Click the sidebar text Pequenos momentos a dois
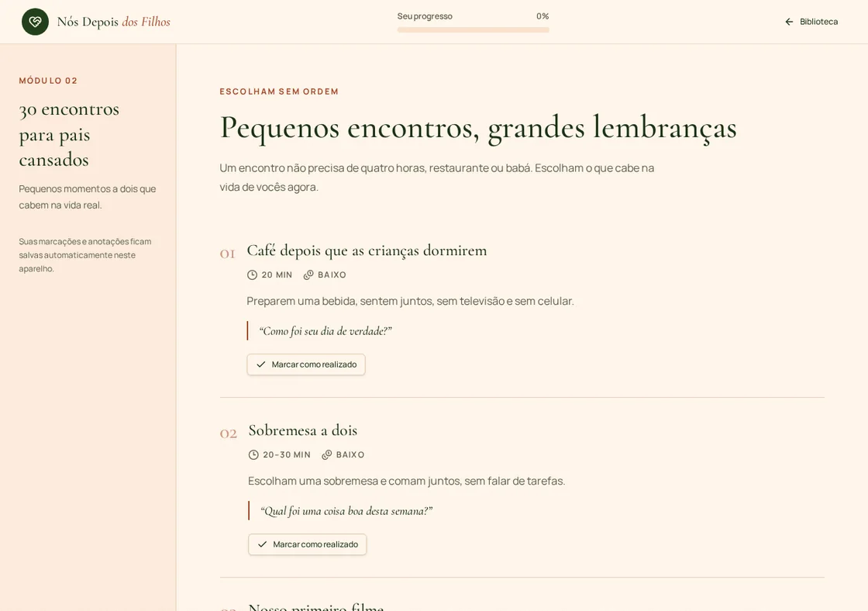 [x=88, y=197]
